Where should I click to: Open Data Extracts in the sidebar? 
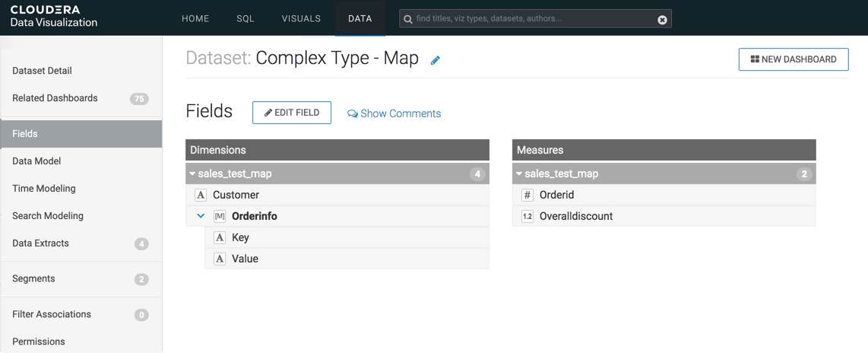coord(41,243)
